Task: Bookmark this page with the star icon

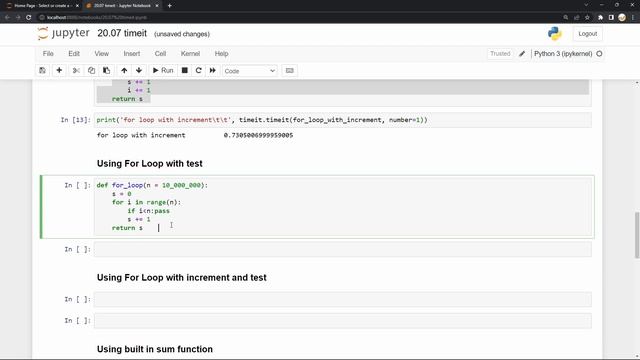Action: click(587, 18)
